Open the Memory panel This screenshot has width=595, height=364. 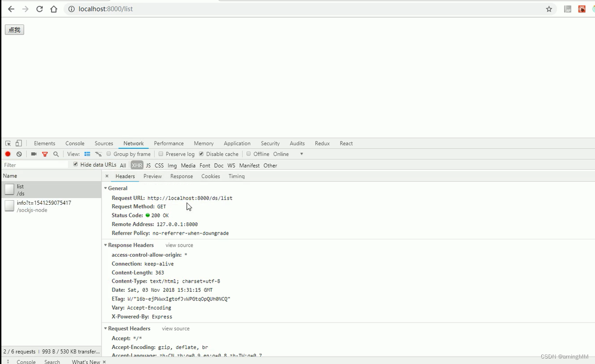click(x=203, y=143)
